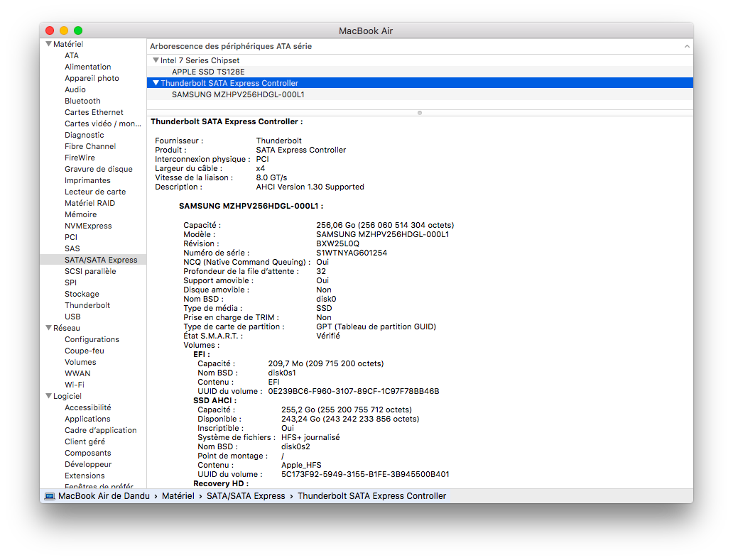Image resolution: width=733 pixels, height=560 pixels.
Task: Open the Stockage category
Action: point(82,294)
